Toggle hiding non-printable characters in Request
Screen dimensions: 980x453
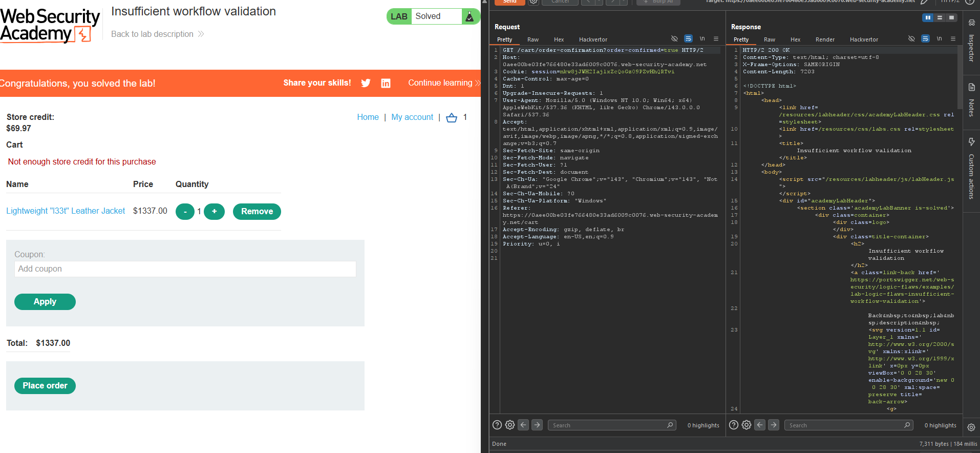point(674,38)
